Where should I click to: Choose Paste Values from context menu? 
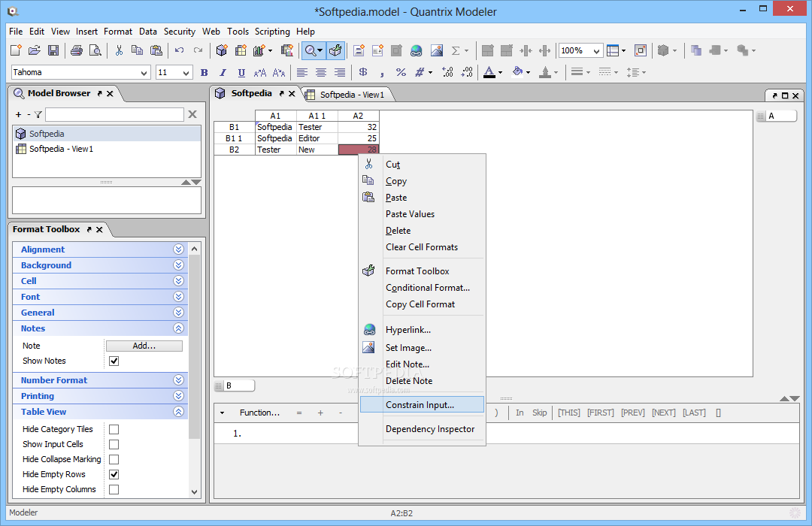pos(422,214)
